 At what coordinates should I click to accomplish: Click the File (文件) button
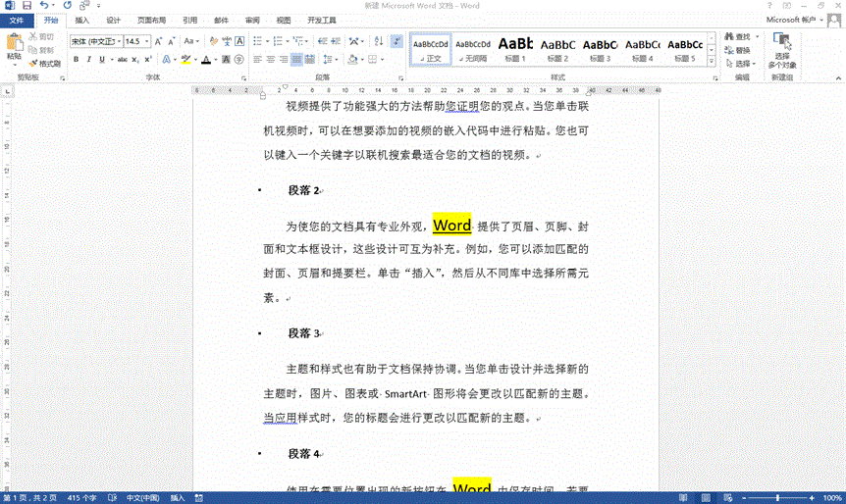(16, 20)
